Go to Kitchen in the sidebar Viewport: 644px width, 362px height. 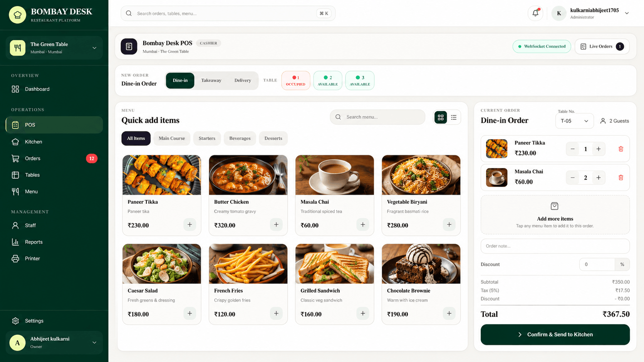coord(54,142)
